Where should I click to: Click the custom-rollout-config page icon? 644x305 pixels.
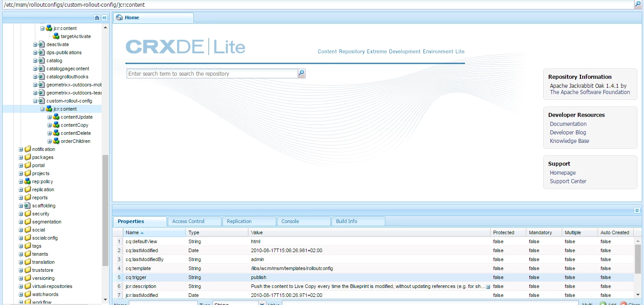click(x=42, y=101)
